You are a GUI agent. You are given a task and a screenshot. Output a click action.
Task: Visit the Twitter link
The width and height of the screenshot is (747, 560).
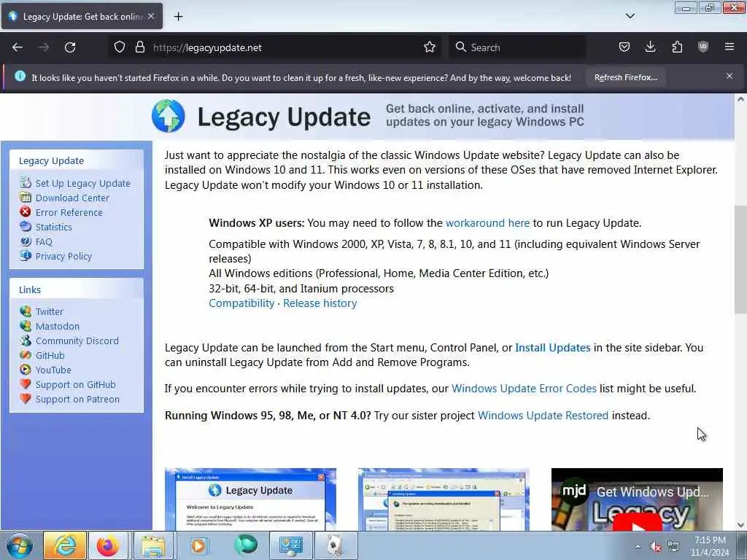coord(50,312)
